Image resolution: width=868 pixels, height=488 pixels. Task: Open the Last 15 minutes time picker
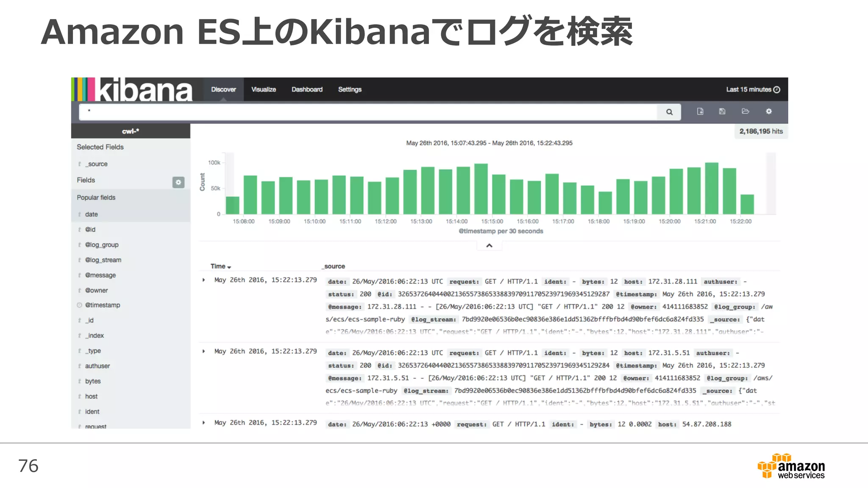tap(753, 89)
